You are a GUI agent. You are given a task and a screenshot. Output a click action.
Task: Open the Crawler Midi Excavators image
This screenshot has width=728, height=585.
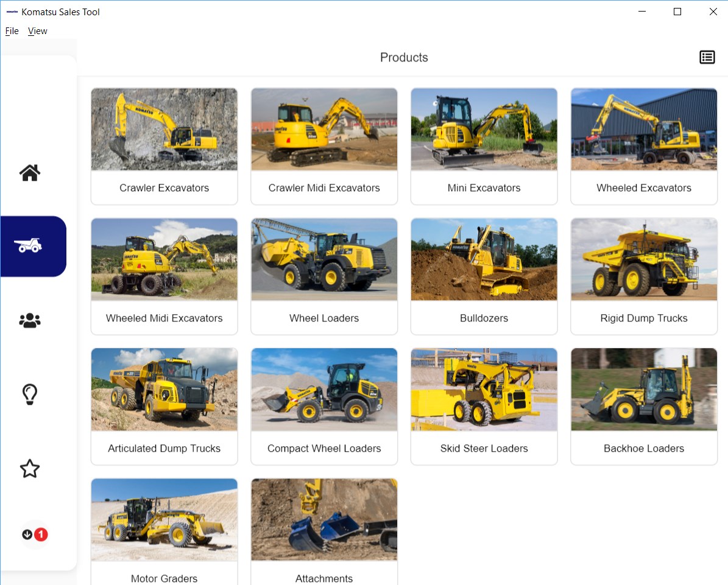(324, 130)
